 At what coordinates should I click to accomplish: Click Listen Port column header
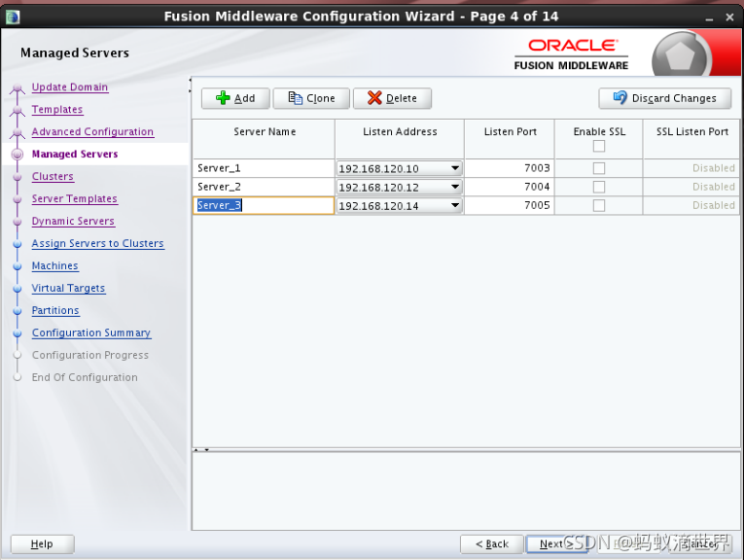(510, 139)
